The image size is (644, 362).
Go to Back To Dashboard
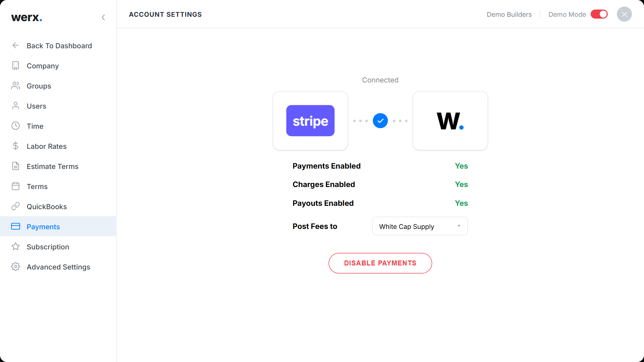point(58,46)
